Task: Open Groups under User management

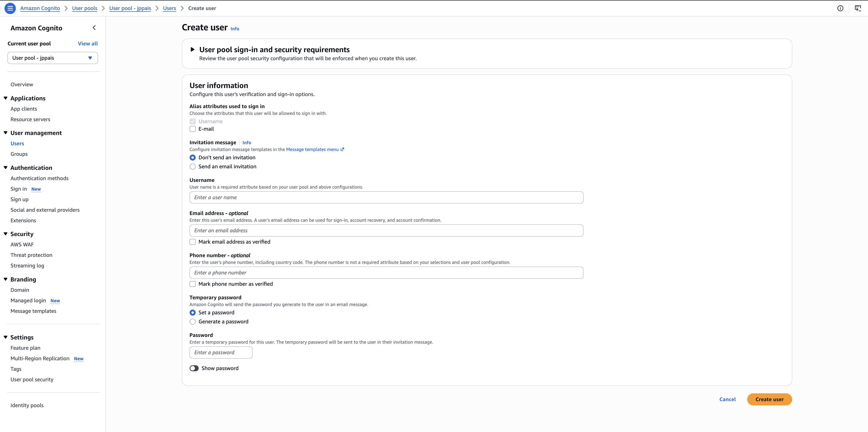Action: (19, 154)
